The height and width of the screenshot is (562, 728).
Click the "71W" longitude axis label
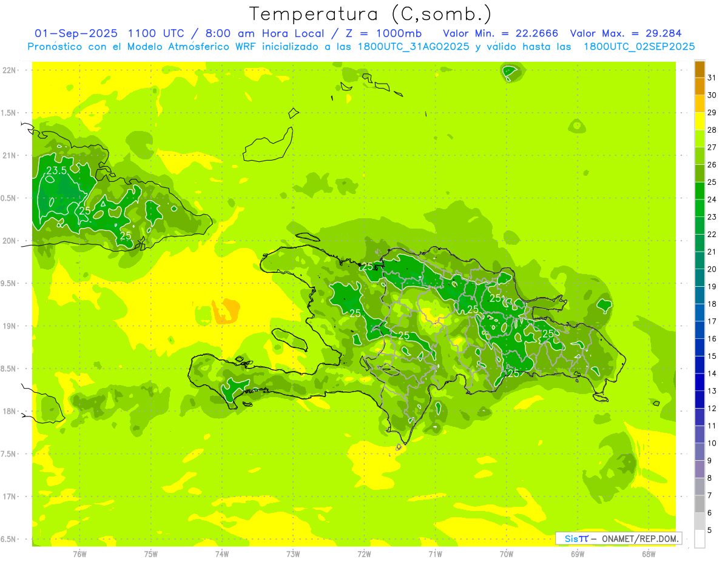[x=435, y=554]
